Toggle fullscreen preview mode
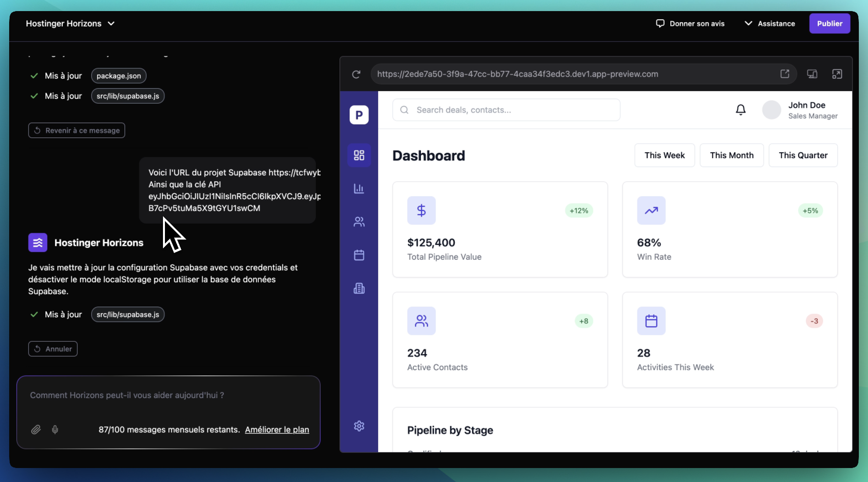The height and width of the screenshot is (482, 868). click(x=838, y=74)
